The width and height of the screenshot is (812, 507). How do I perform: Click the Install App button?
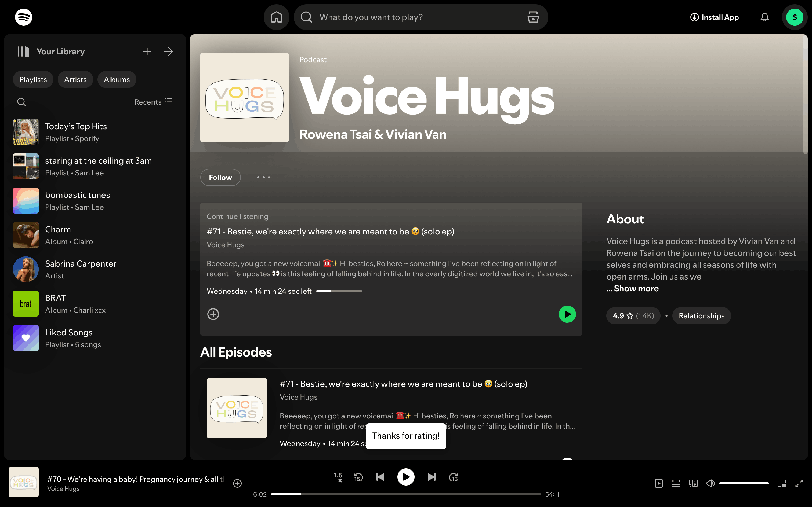click(714, 17)
